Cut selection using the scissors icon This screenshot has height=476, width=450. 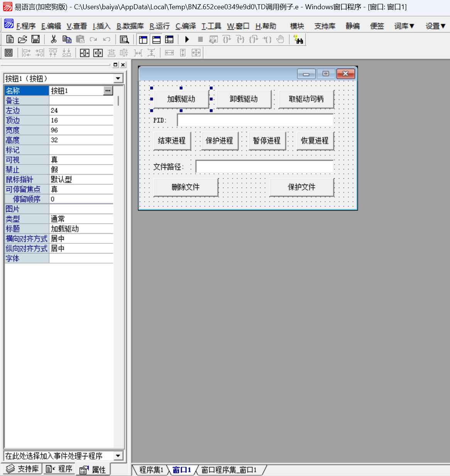tap(54, 39)
